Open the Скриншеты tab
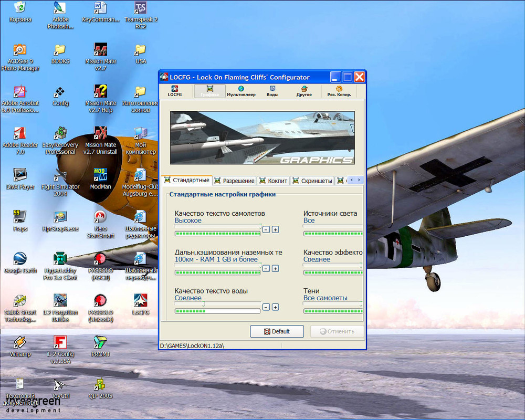The image size is (525, 420). point(312,181)
